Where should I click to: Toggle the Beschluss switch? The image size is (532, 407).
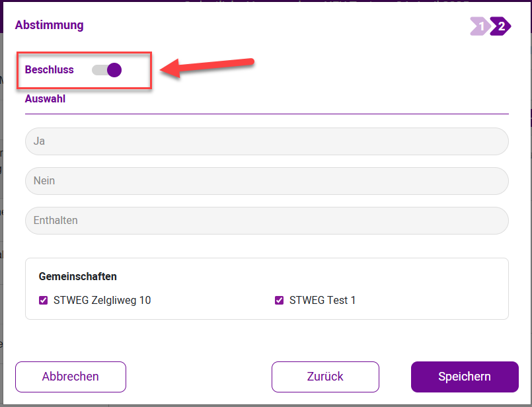106,70
